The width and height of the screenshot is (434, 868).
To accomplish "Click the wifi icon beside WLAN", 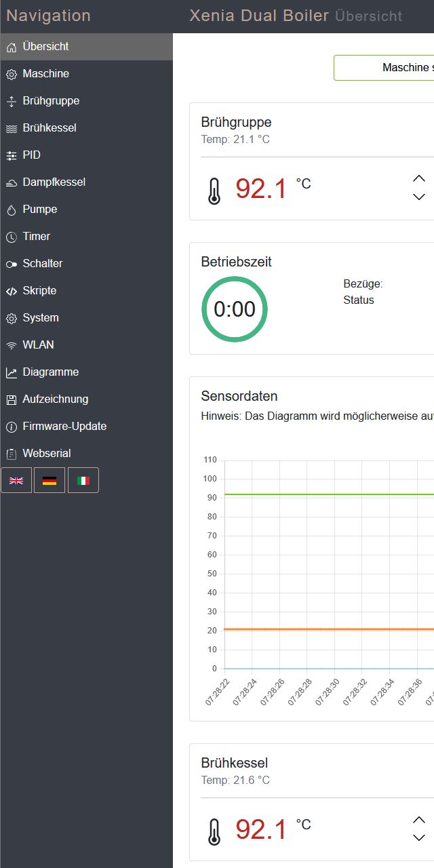I will click(x=11, y=345).
